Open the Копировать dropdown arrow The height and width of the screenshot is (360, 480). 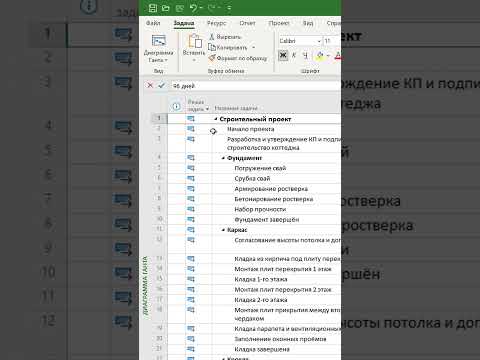coord(253,47)
